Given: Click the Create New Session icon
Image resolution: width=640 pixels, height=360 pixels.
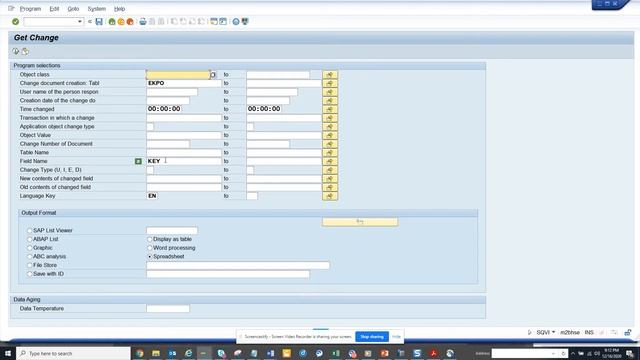Looking at the screenshot, I should (x=214, y=22).
